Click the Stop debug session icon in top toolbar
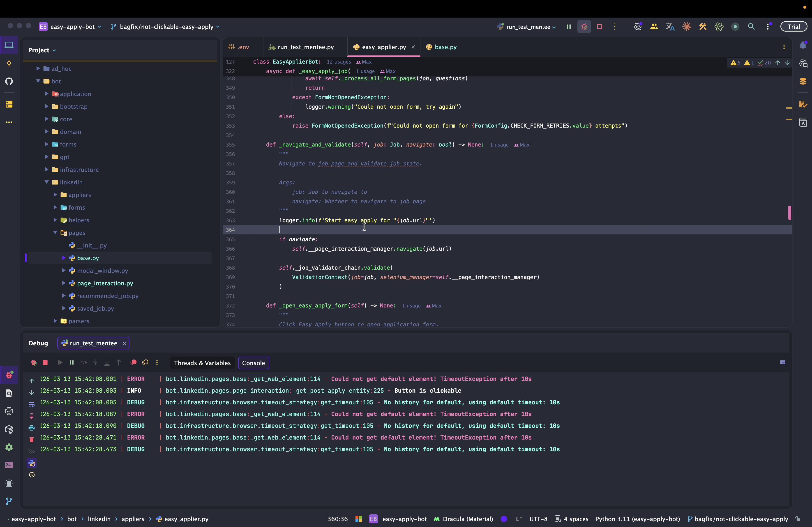This screenshot has width=812, height=527. [600, 27]
